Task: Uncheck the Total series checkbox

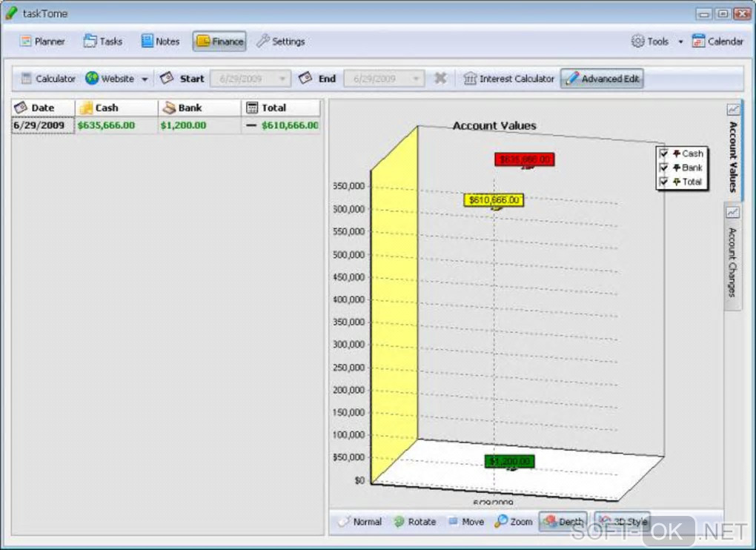Action: (663, 182)
